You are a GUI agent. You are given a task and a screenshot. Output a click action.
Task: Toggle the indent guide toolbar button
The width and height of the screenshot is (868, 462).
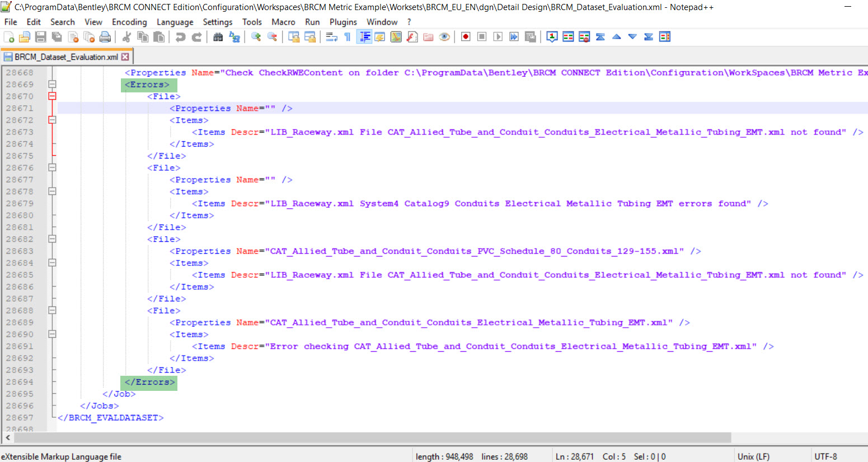[364, 37]
